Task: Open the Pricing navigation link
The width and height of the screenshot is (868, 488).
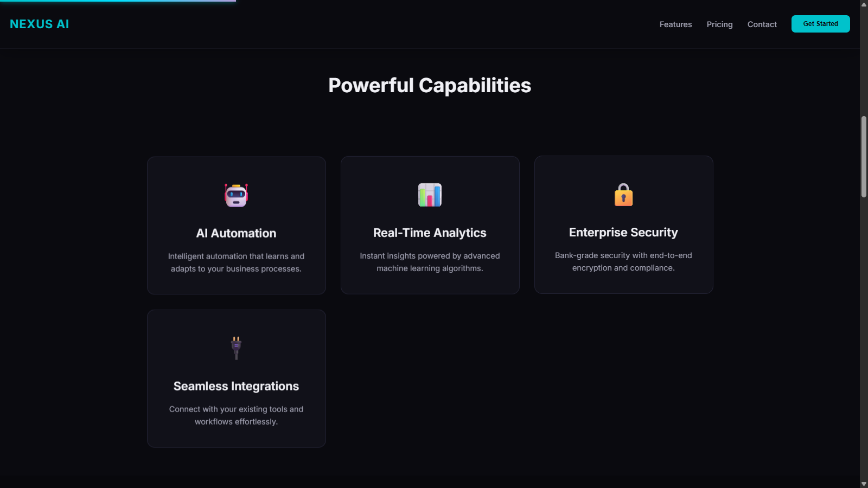Action: click(719, 24)
